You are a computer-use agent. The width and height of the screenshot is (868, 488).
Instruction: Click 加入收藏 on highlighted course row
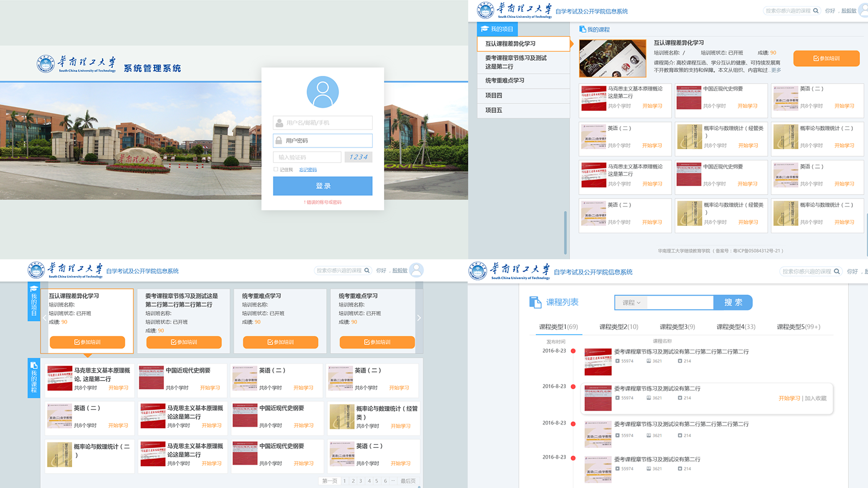pos(815,399)
